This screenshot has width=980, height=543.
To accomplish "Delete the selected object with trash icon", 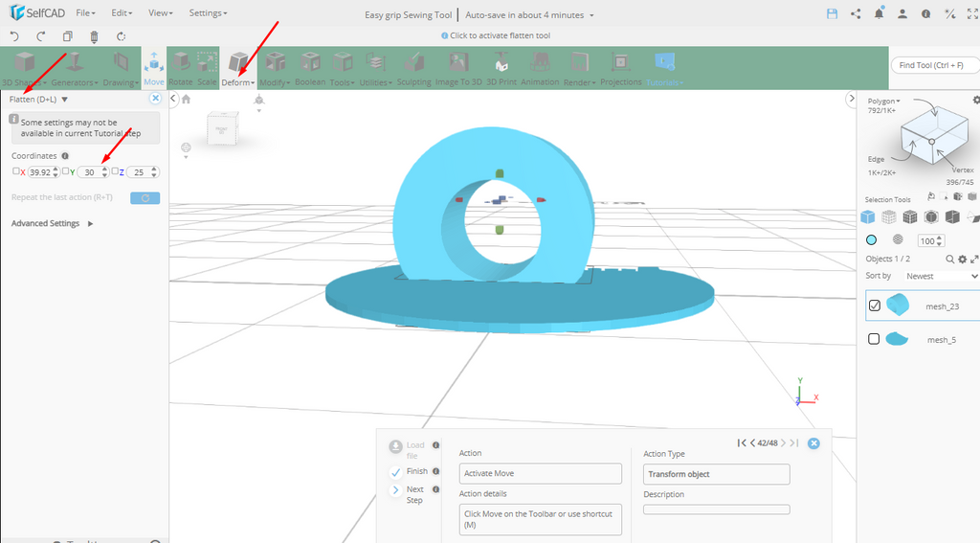I will [94, 36].
